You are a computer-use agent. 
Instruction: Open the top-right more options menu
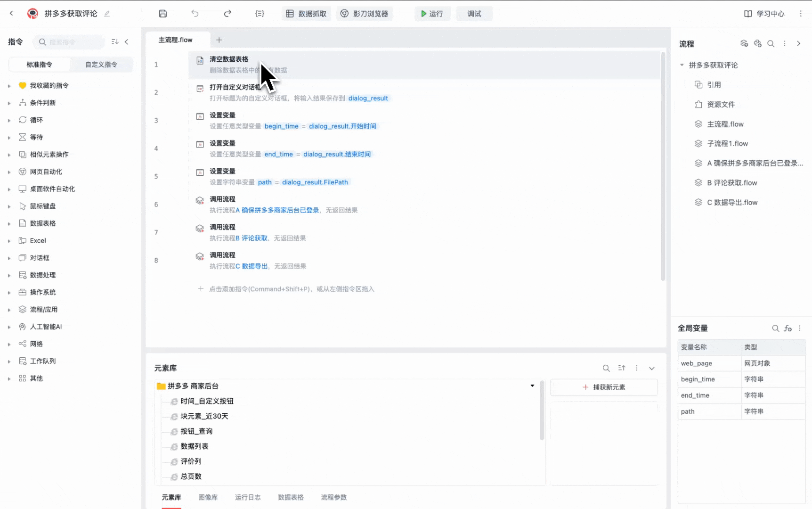801,14
